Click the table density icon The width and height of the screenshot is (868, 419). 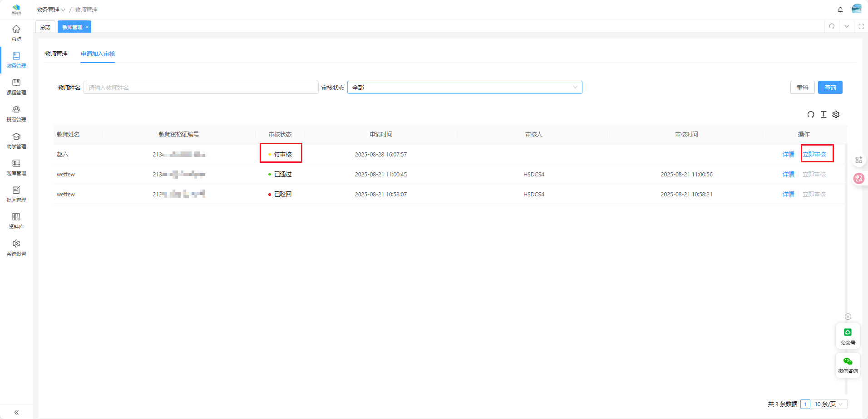click(x=824, y=115)
